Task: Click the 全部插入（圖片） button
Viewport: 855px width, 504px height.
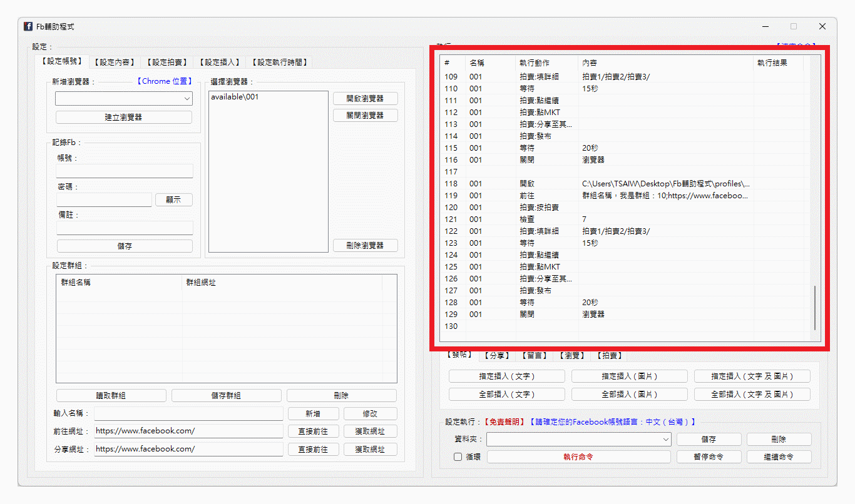Action: click(x=630, y=395)
